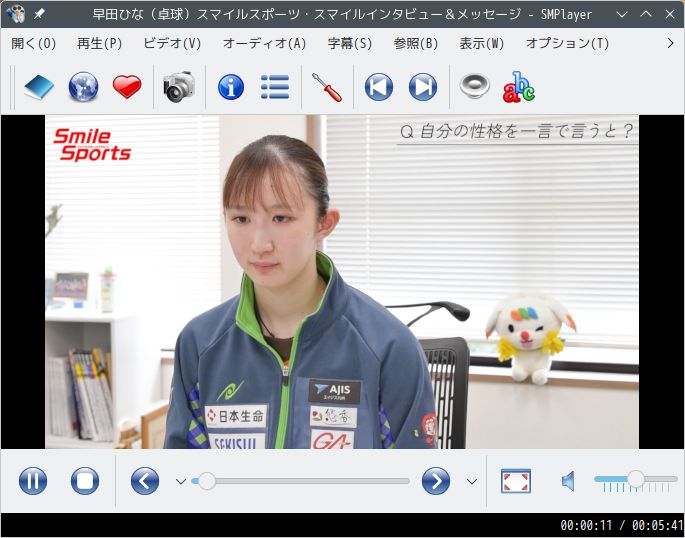
Task: Open file with the blue book icon
Action: [39, 87]
